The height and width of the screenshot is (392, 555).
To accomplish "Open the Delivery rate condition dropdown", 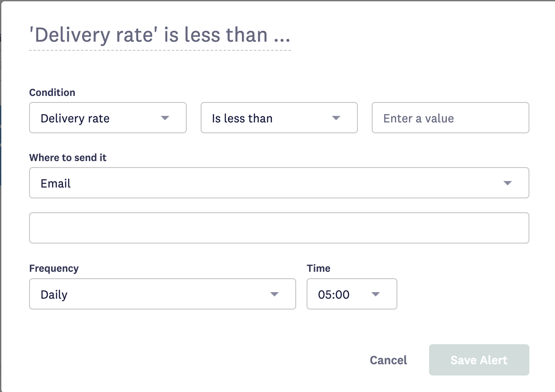I will [108, 118].
